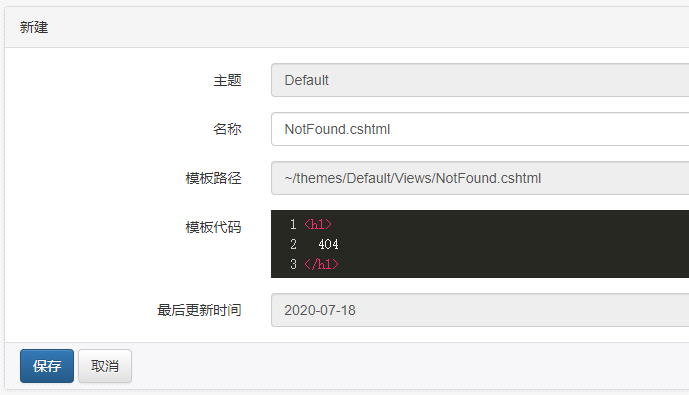
Task: Click the disabled 主题 field showing Default
Action: point(480,80)
